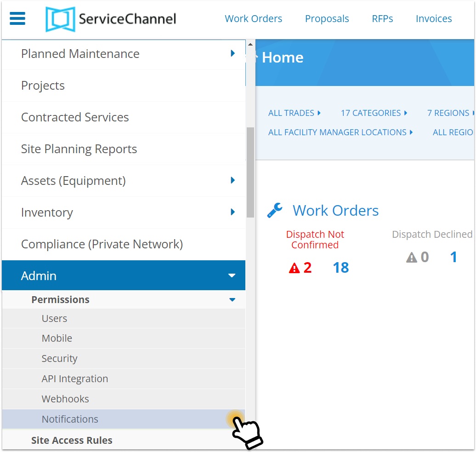476x453 pixels.
Task: Open the hamburger menu icon
Action: 17,18
